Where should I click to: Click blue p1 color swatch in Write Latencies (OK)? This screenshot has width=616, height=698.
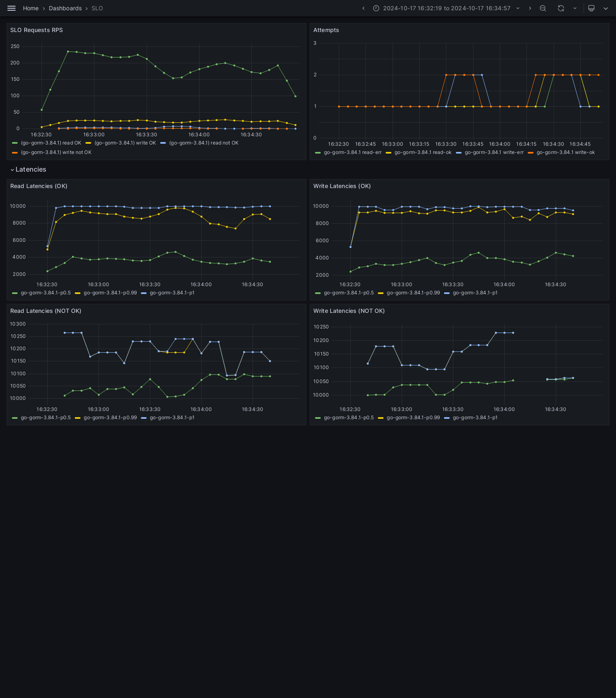point(447,293)
